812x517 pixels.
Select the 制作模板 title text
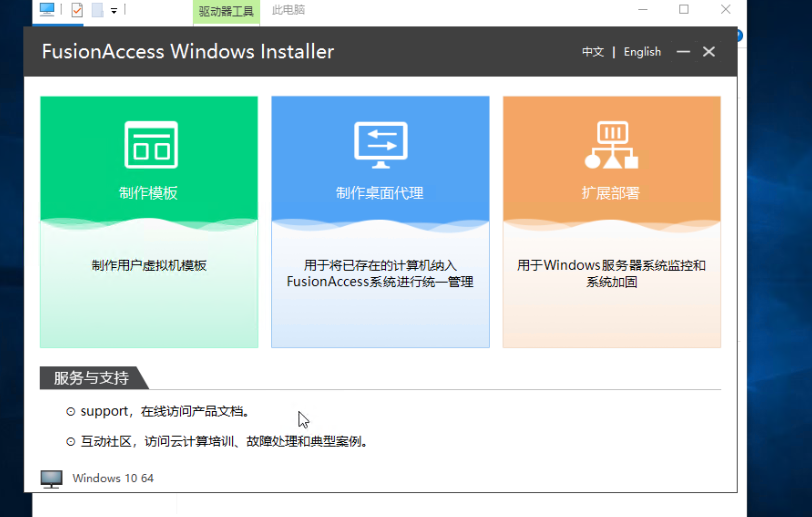click(x=149, y=193)
